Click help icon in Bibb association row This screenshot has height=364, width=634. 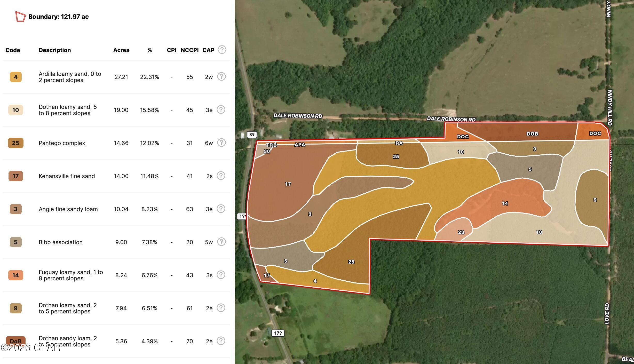point(221,242)
